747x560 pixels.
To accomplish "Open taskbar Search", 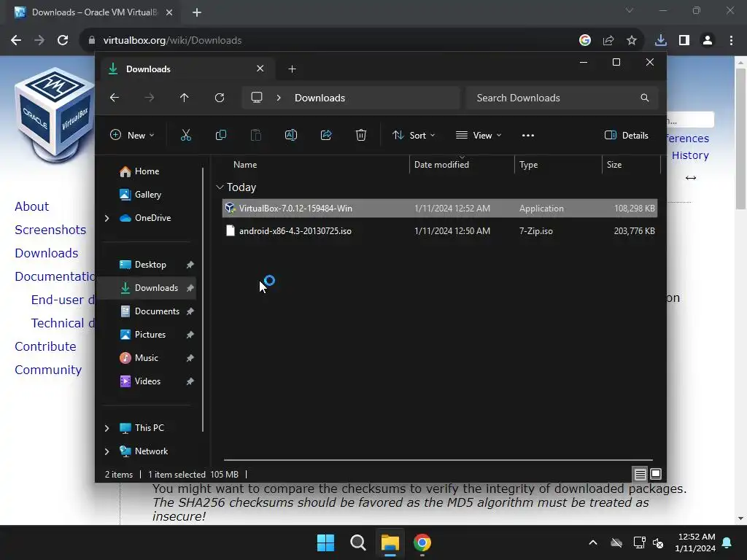I will [x=357, y=542].
